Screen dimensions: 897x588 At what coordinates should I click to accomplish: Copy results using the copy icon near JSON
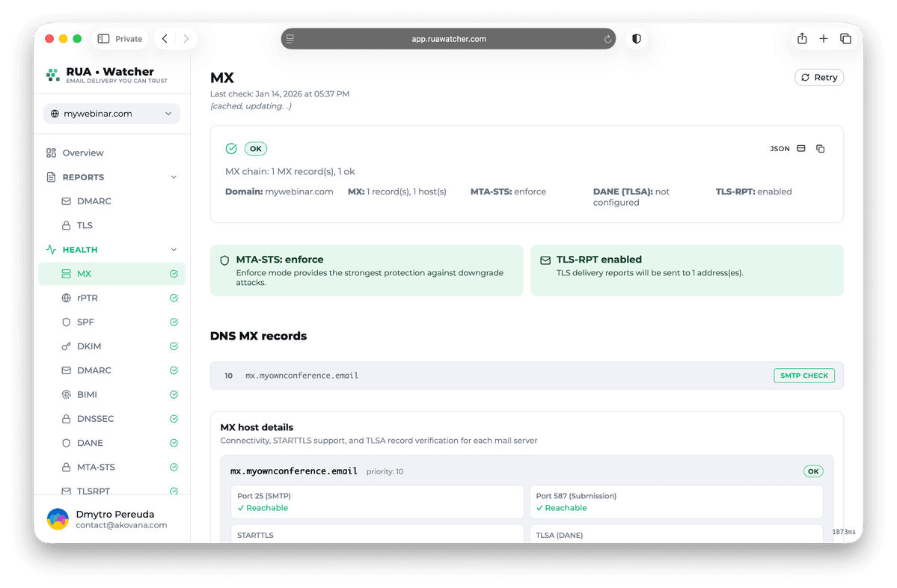(820, 148)
